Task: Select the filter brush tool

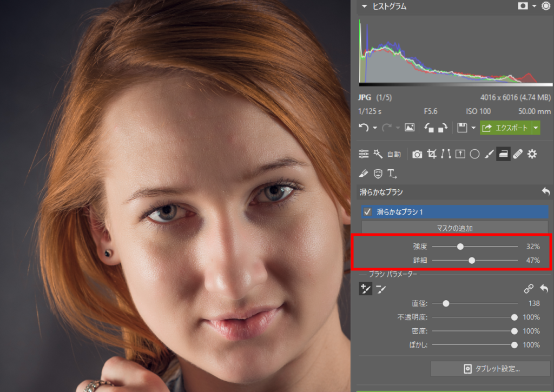Action: tap(489, 154)
